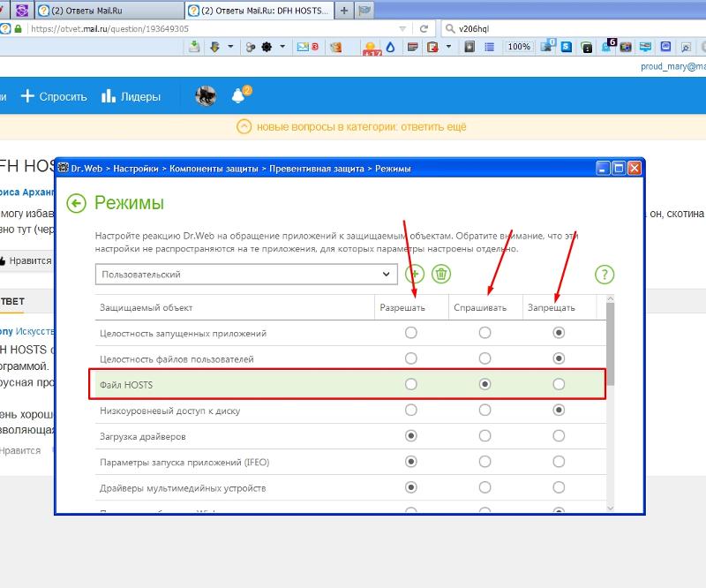Viewport: 706px width, 588px height.
Task: Click the clipboard icon in browser toolbar
Action: 432,47
